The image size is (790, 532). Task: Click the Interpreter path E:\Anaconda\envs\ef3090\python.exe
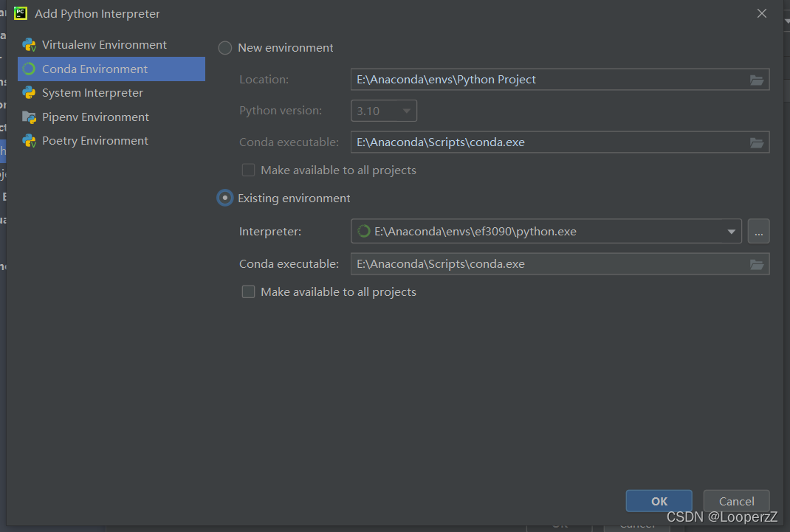475,232
